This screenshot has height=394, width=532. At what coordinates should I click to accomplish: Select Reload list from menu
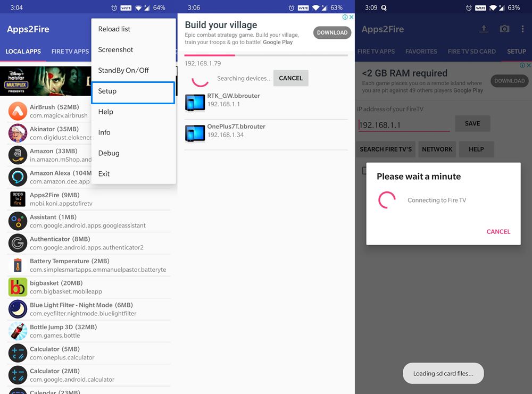[134, 29]
